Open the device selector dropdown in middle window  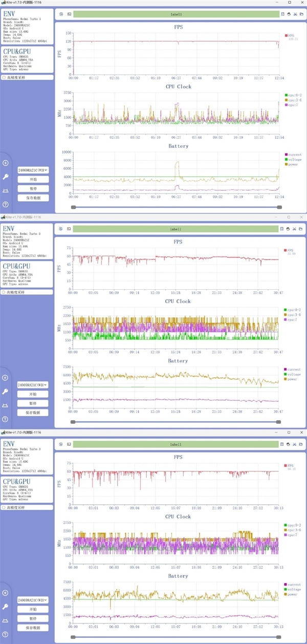33,385
